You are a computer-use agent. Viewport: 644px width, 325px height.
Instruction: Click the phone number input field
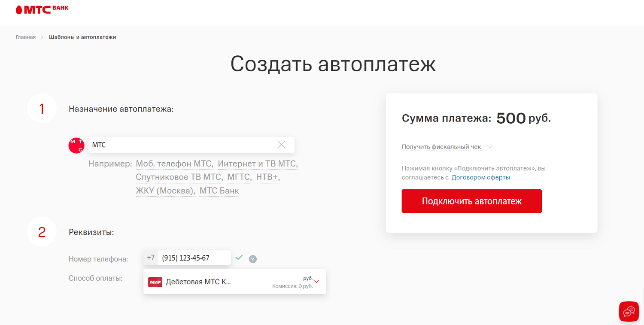click(x=194, y=258)
